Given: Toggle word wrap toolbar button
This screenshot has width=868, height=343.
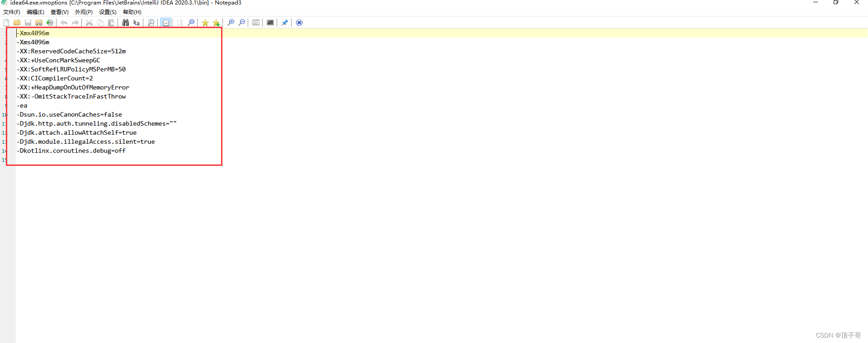Looking at the screenshot, I should (166, 23).
